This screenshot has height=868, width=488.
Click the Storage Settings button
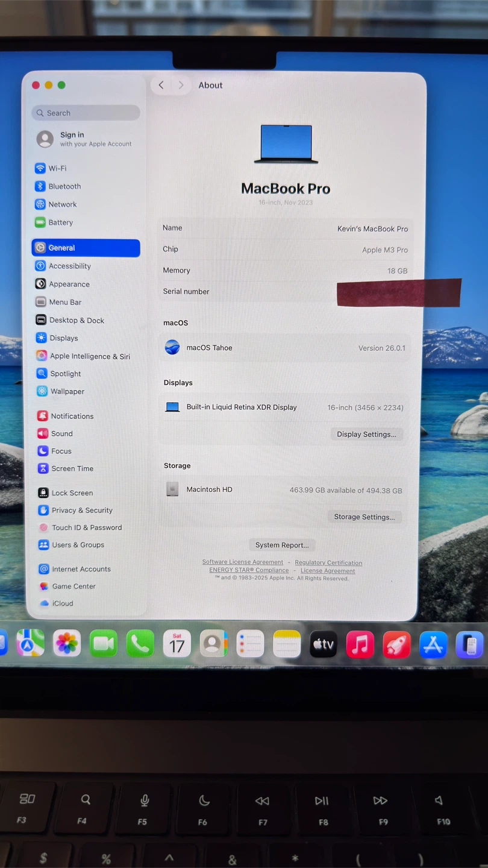pyautogui.click(x=364, y=517)
